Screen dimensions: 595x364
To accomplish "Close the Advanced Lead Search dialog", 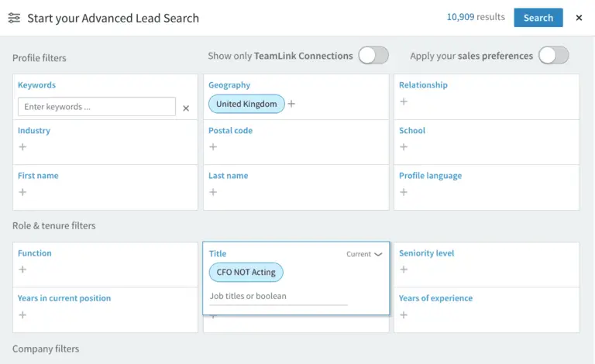I will [579, 18].
